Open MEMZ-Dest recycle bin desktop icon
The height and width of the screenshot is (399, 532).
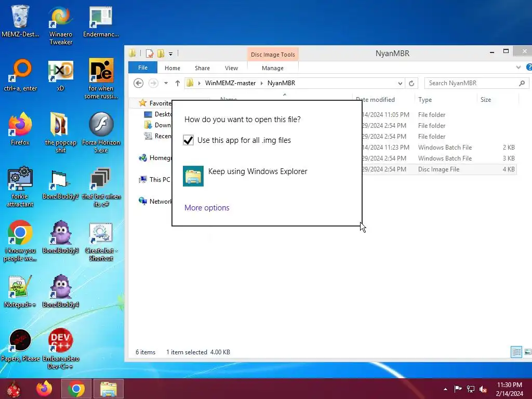click(x=20, y=21)
